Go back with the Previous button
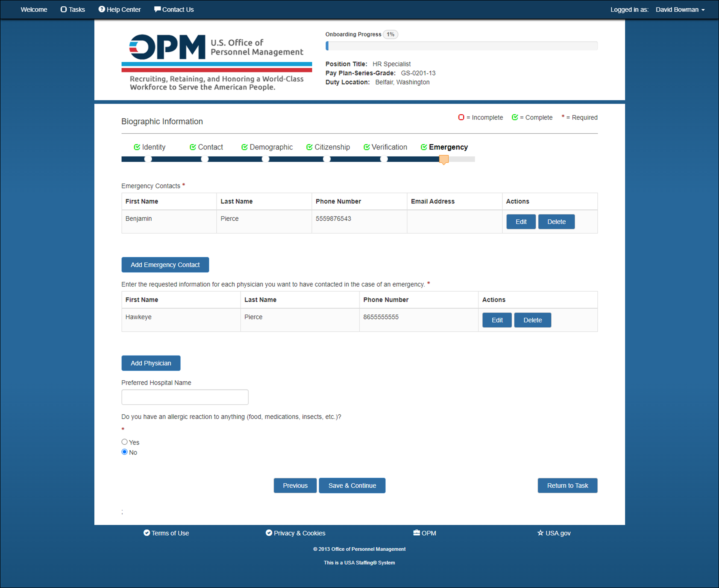Image resolution: width=719 pixels, height=588 pixels. pyautogui.click(x=295, y=485)
